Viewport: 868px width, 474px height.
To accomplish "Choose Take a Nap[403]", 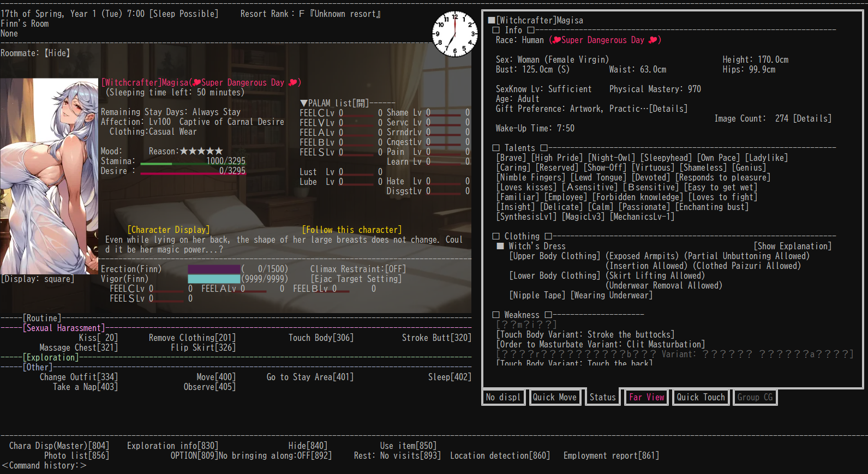I will (85, 387).
